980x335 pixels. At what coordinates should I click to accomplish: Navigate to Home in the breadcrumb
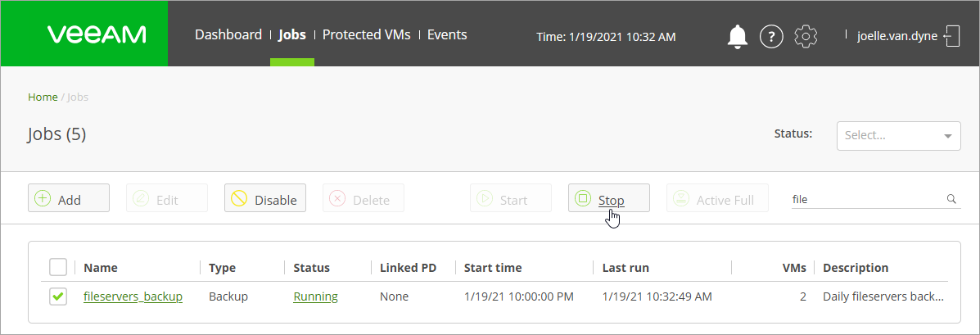(x=43, y=97)
